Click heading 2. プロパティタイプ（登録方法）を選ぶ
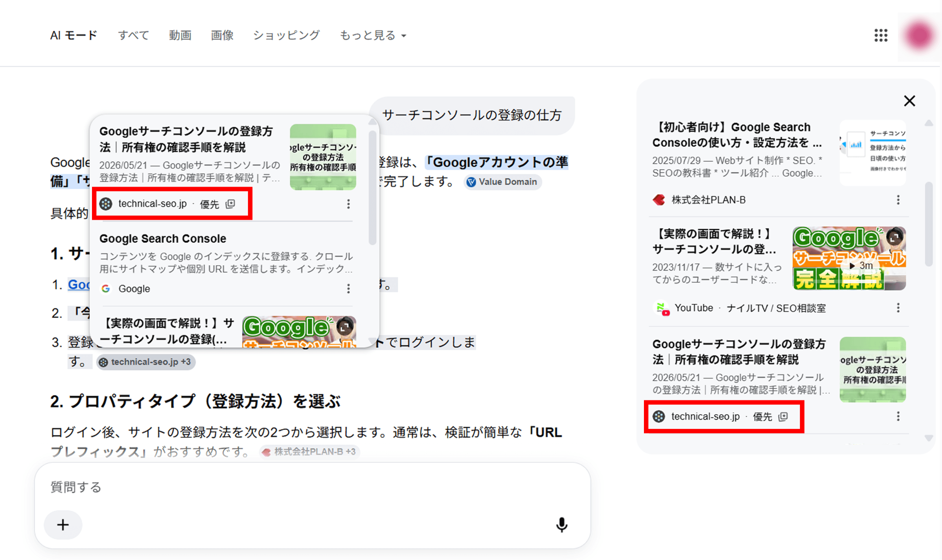Viewport: 942px width, 560px height. pos(195,401)
